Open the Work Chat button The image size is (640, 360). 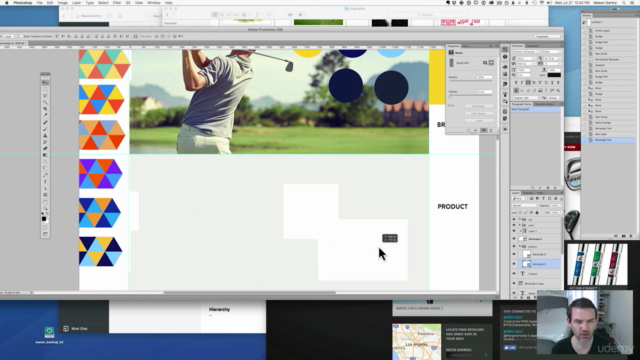click(x=76, y=329)
